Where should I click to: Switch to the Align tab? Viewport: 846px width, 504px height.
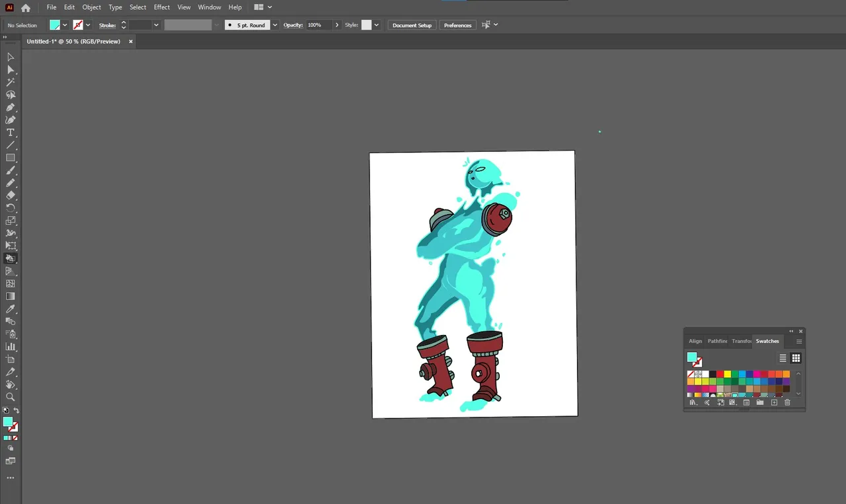(x=695, y=341)
